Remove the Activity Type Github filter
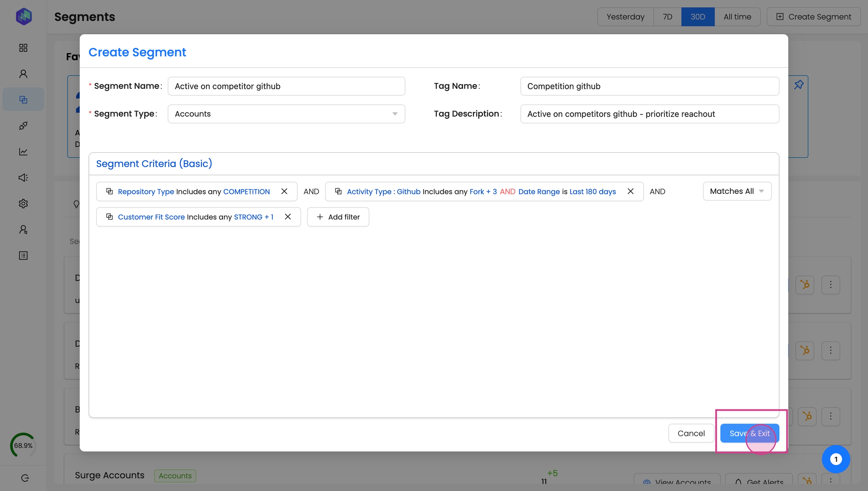 point(630,191)
